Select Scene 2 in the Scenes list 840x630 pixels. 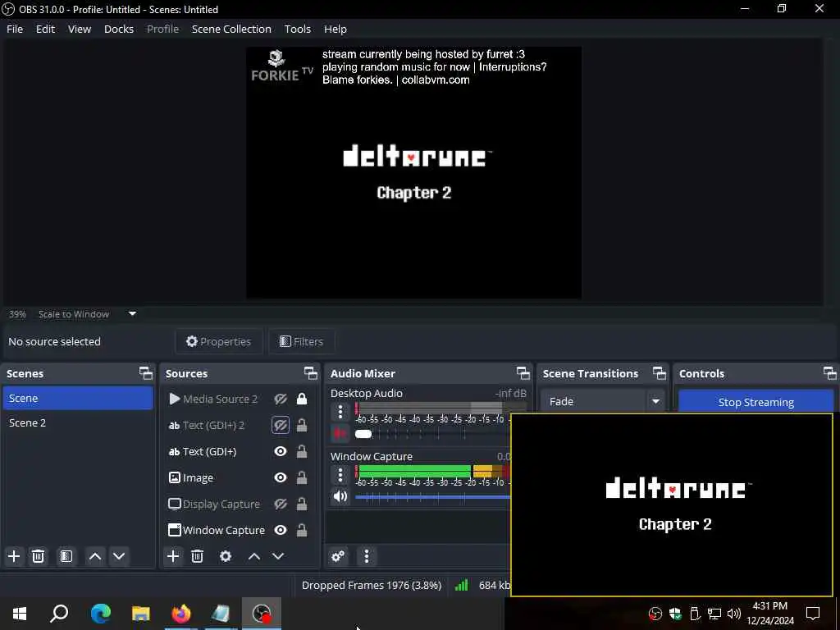[x=78, y=422]
